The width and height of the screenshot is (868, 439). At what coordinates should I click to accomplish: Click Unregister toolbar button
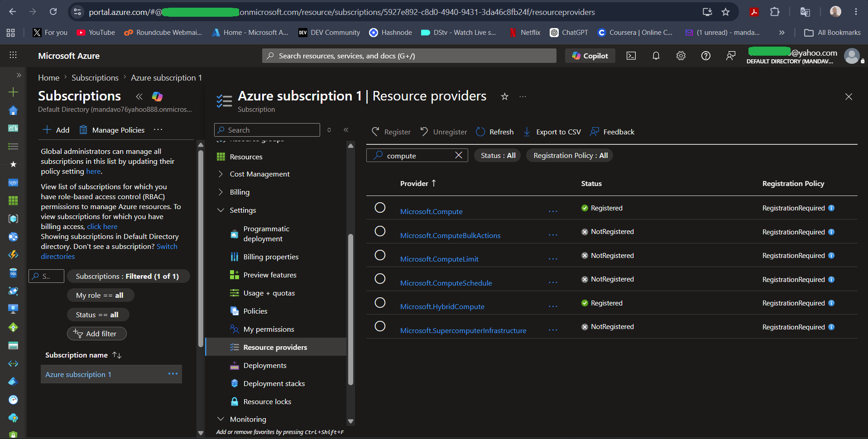pos(443,132)
